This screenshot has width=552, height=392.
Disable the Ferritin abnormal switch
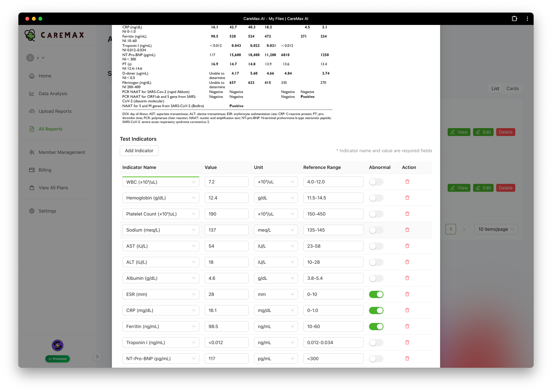click(376, 327)
